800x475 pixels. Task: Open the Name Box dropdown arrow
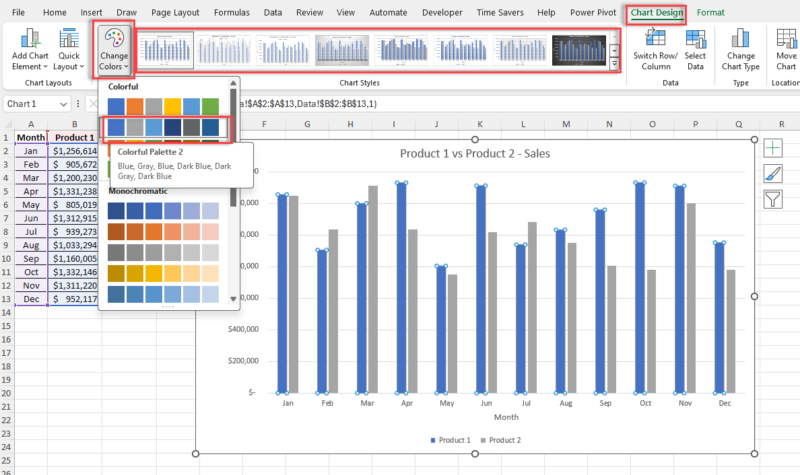click(64, 104)
